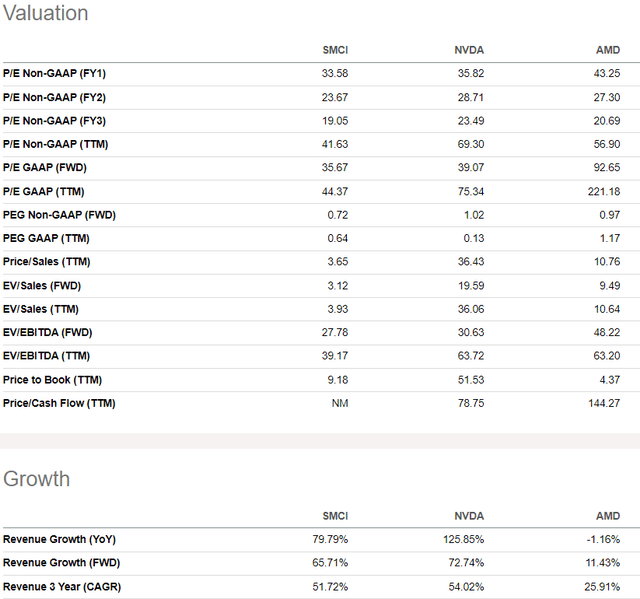Select the Price/Cash Flow (TTM) row label

pos(59,403)
